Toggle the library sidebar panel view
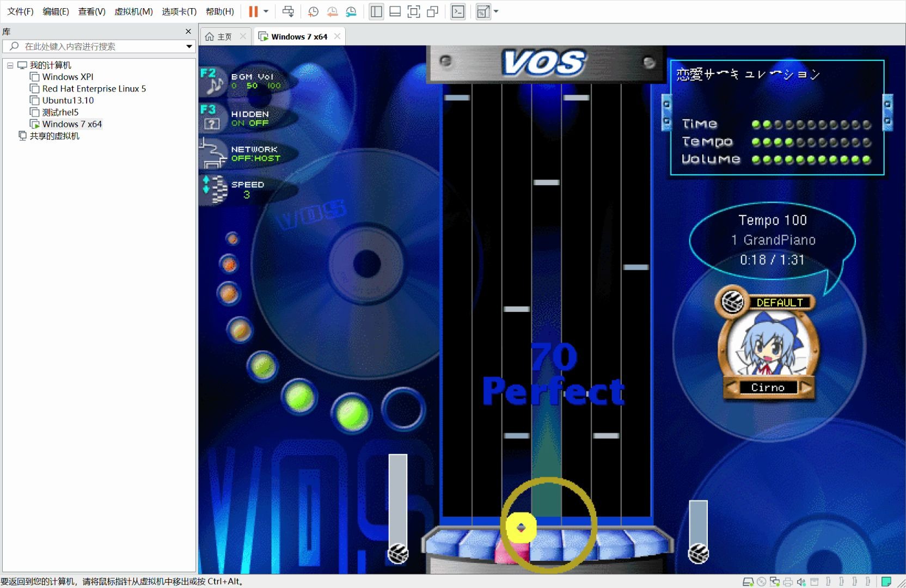This screenshot has width=906, height=588. (376, 11)
